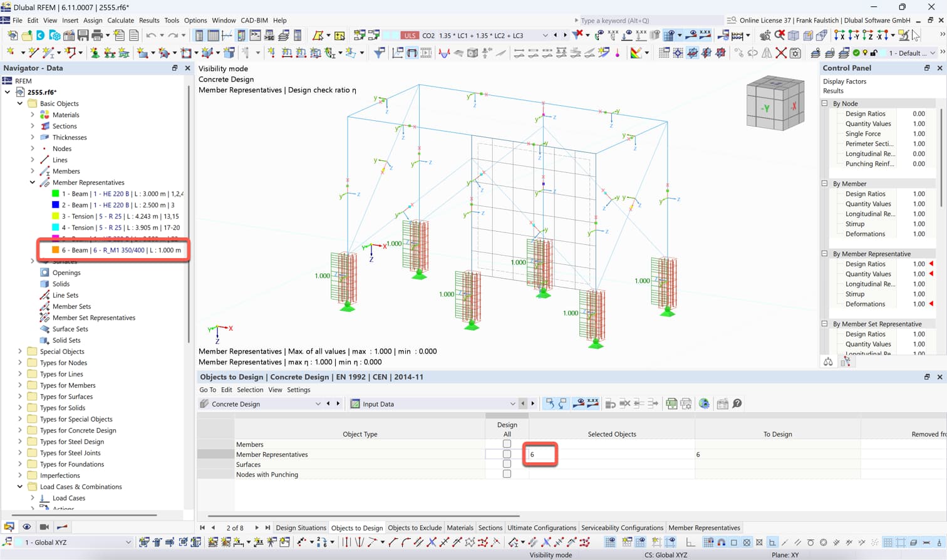Click the Selected Objects field containing 6

(541, 454)
